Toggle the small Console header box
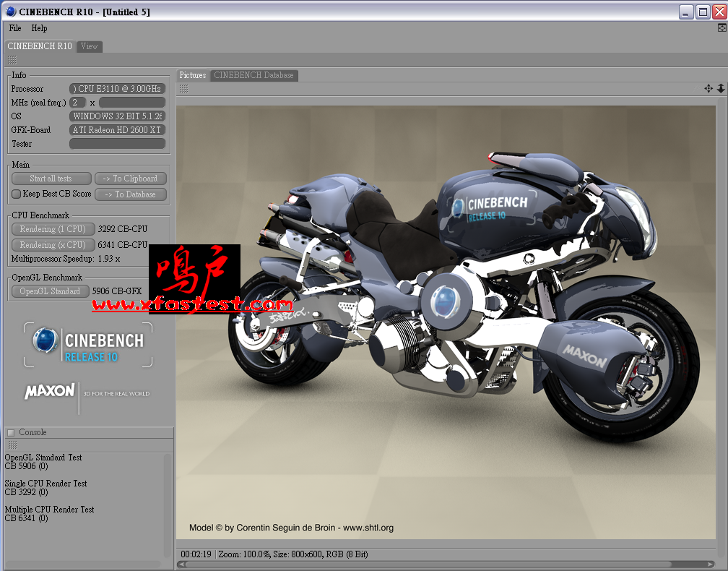The height and width of the screenshot is (571, 728). 11,432
